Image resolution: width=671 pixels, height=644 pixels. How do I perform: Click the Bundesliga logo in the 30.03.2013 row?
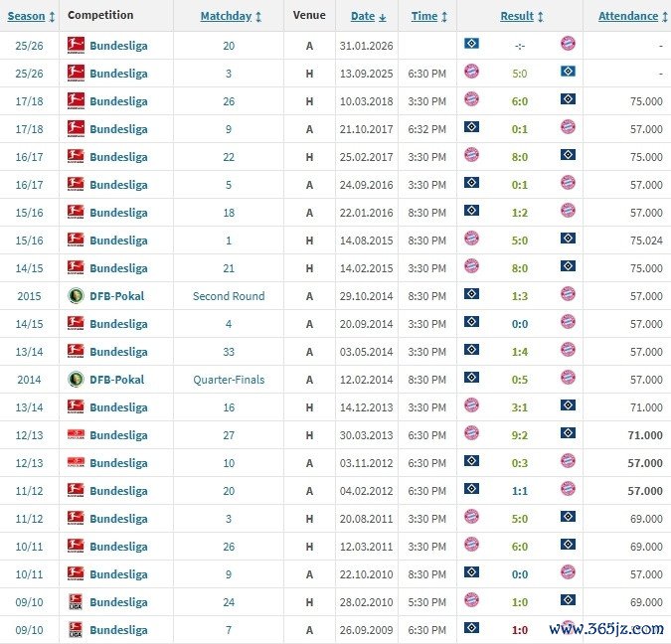(76, 434)
